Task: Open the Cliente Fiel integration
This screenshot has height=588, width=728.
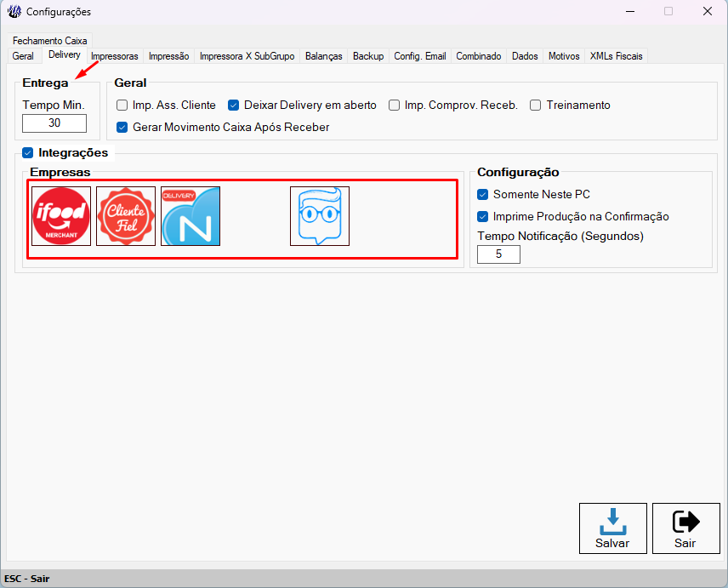Action: 126,216
